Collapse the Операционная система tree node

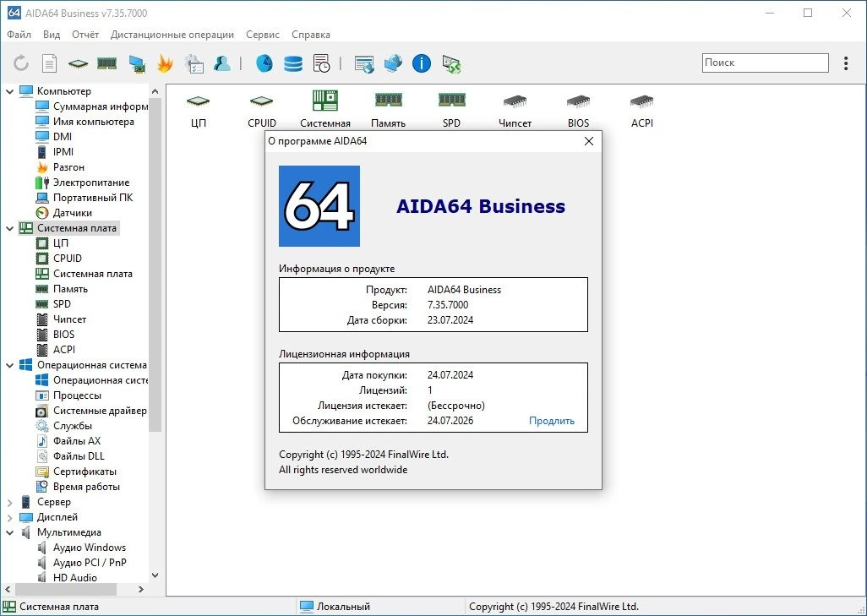click(9, 365)
